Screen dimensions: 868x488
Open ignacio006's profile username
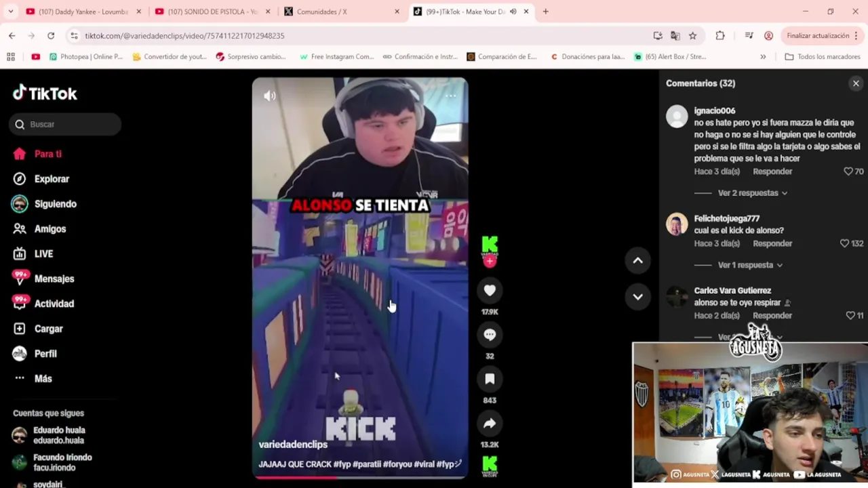pyautogui.click(x=715, y=110)
